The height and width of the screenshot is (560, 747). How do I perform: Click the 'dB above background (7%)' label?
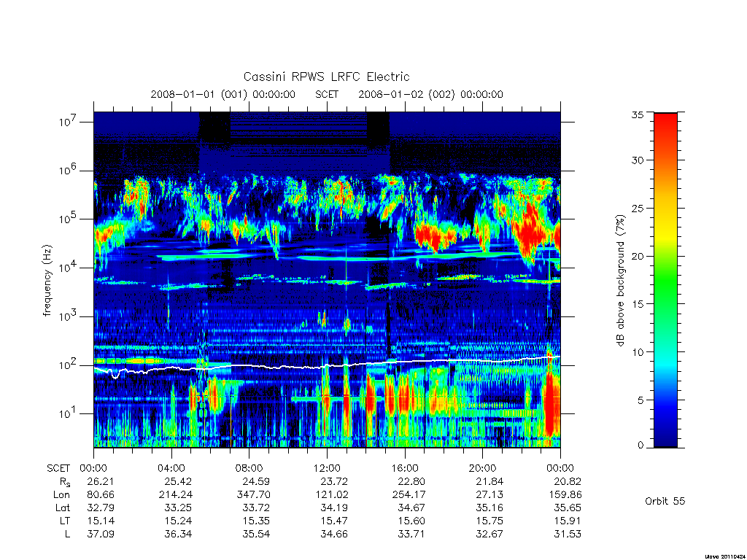click(620, 280)
